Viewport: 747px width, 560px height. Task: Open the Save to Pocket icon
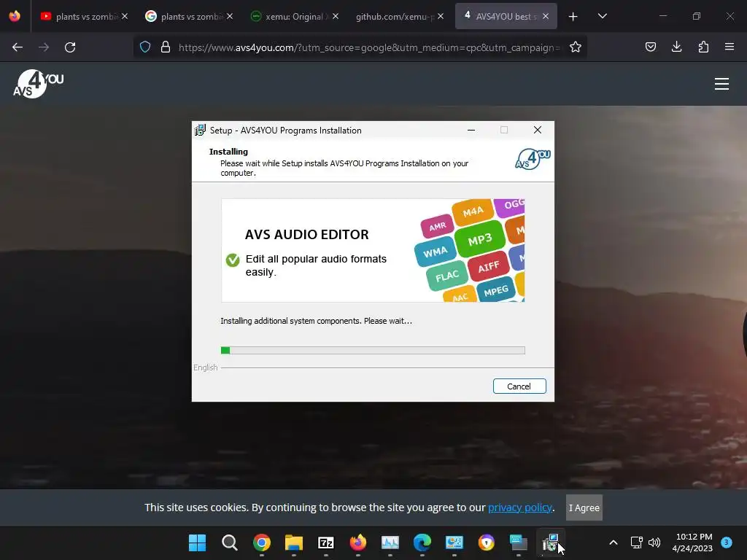(x=650, y=47)
